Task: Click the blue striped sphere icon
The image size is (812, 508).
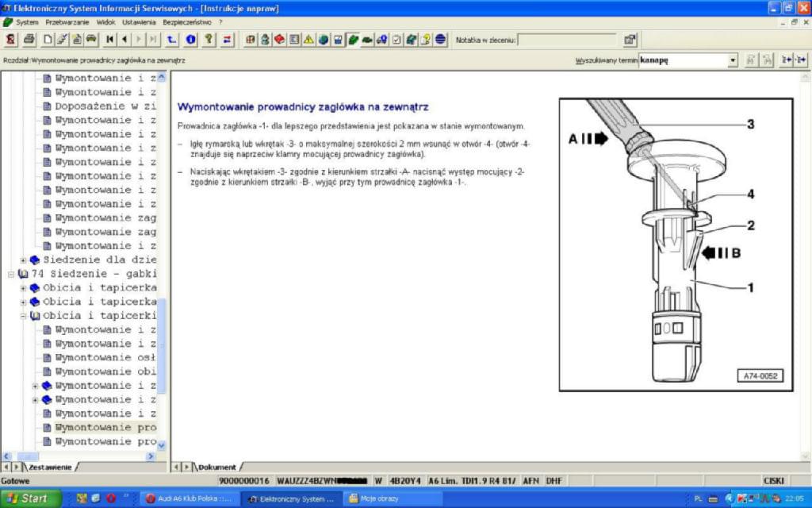Action: [x=441, y=40]
